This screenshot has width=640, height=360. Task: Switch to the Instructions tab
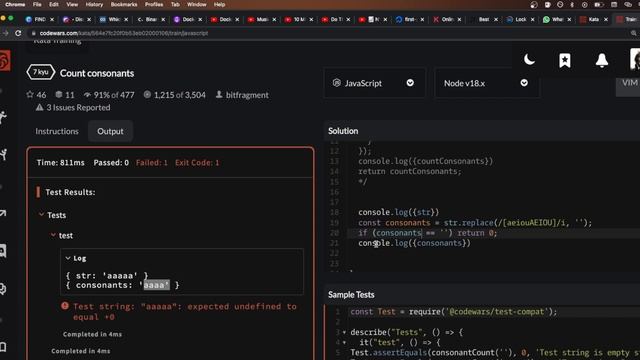[57, 131]
